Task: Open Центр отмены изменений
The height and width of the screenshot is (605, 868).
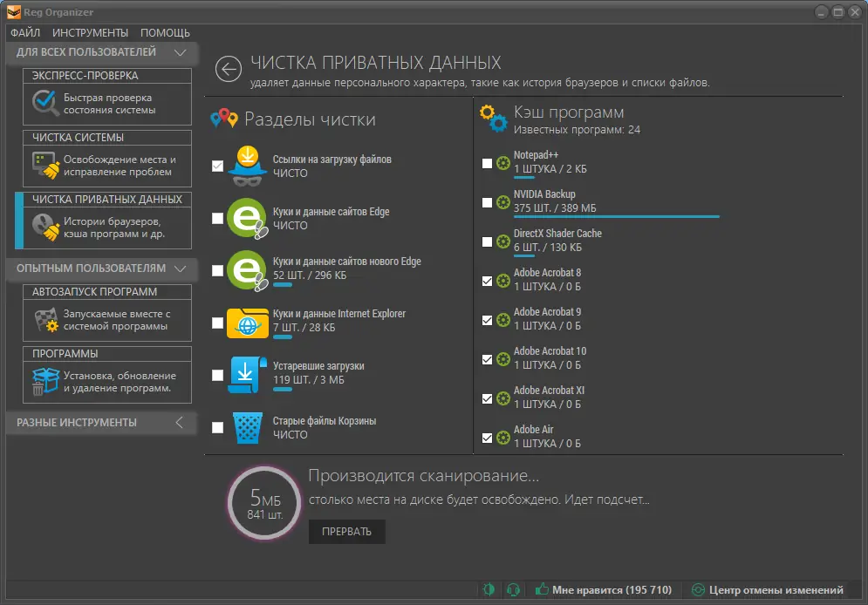Action: coord(768,589)
